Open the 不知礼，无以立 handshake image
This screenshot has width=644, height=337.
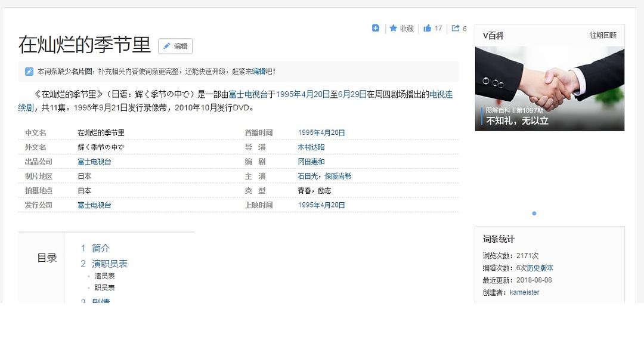click(x=549, y=88)
